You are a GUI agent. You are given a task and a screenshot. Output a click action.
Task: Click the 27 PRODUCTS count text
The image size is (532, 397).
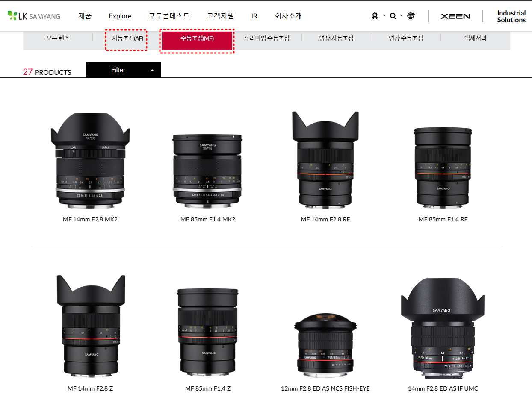pyautogui.click(x=47, y=72)
